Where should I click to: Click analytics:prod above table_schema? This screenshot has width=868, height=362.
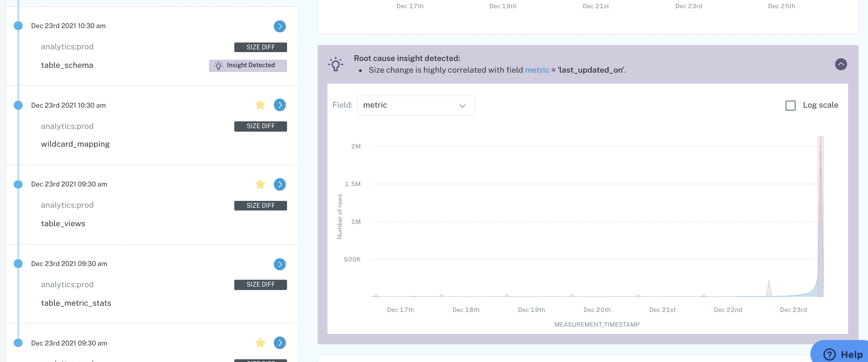[67, 47]
